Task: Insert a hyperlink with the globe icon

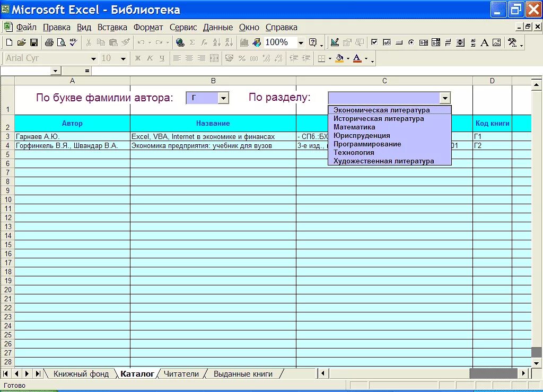Action: (180, 42)
